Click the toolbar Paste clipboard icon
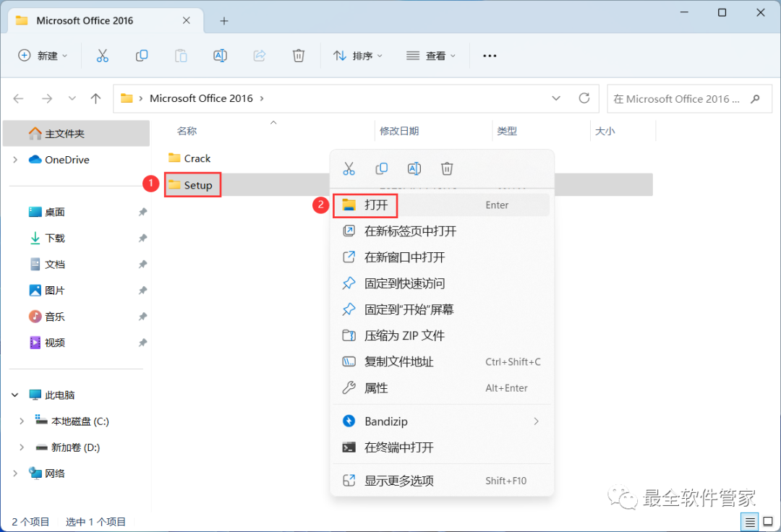Screen dimensions: 781x532 click(181, 56)
